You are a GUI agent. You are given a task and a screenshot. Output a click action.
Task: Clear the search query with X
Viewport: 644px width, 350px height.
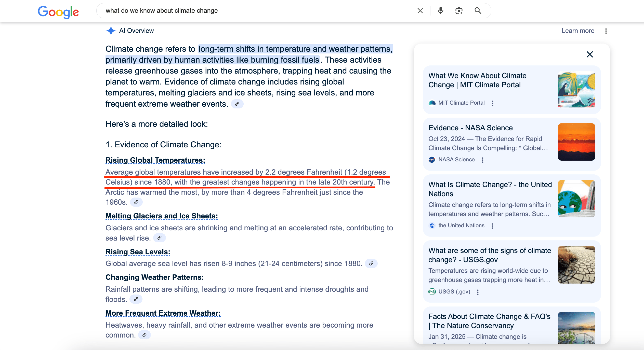coord(420,11)
